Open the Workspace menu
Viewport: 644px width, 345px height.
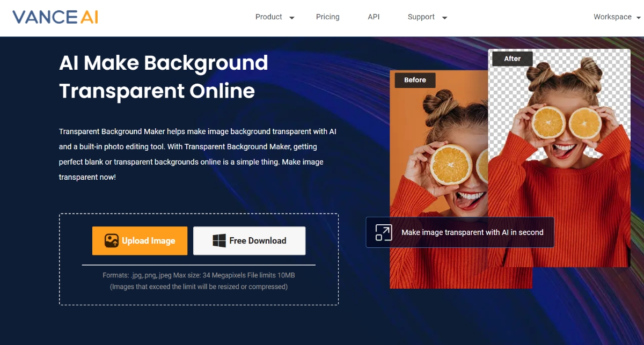612,17
